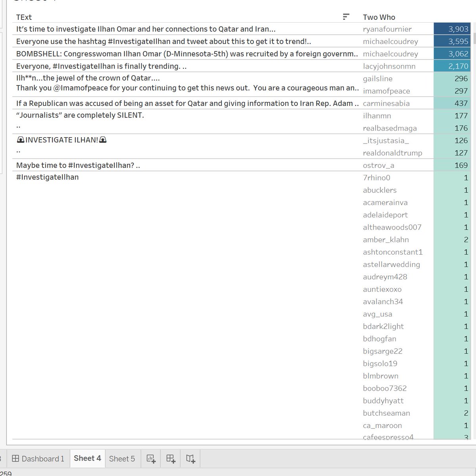Add a new worksheet with the tab icon
The height and width of the screenshot is (476, 476).
click(151, 459)
